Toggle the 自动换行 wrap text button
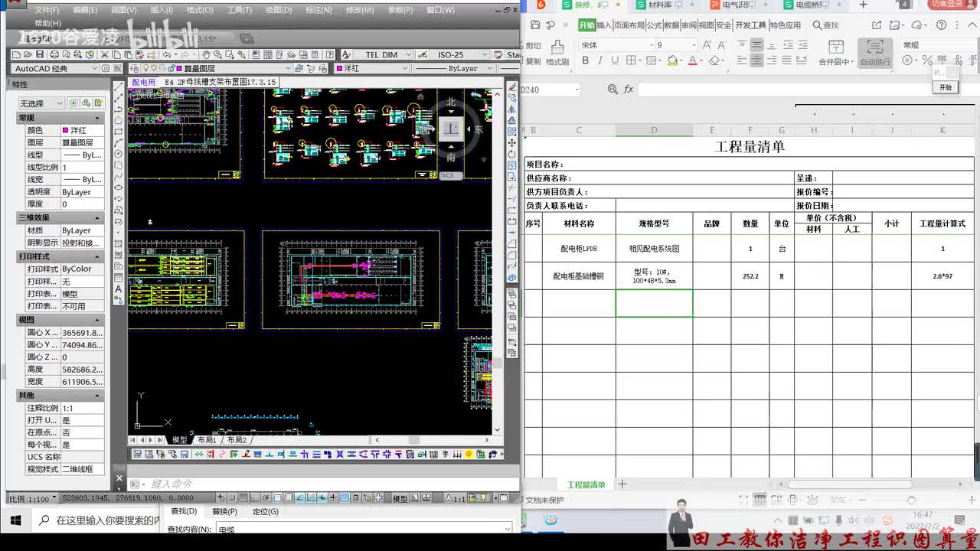 pyautogui.click(x=875, y=53)
